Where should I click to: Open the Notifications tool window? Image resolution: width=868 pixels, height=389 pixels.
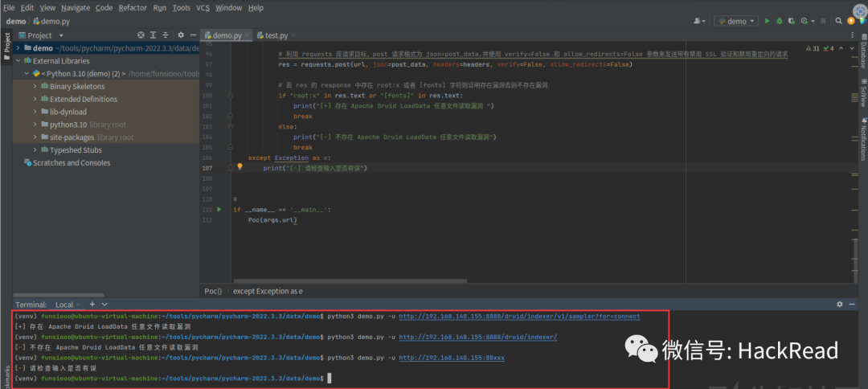tap(863, 138)
